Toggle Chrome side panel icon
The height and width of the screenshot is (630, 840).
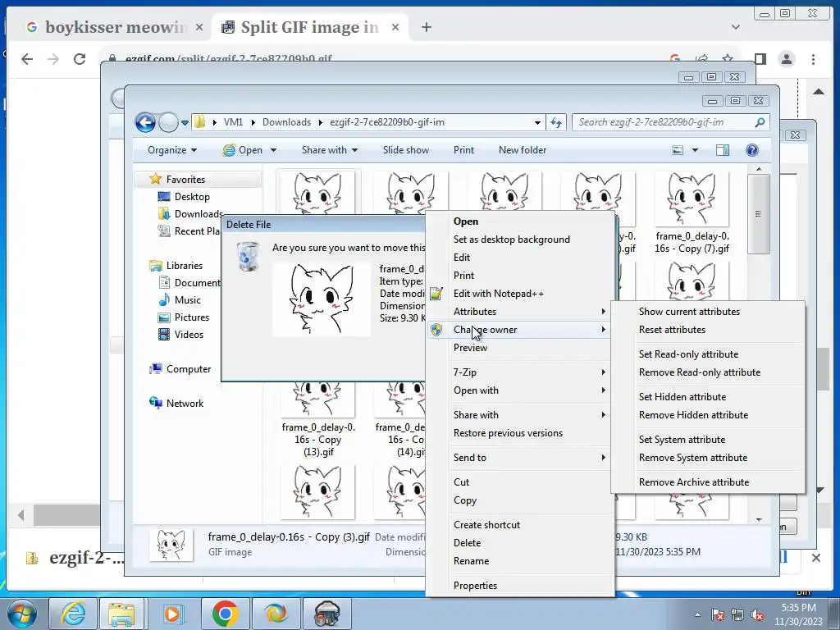coord(760,59)
